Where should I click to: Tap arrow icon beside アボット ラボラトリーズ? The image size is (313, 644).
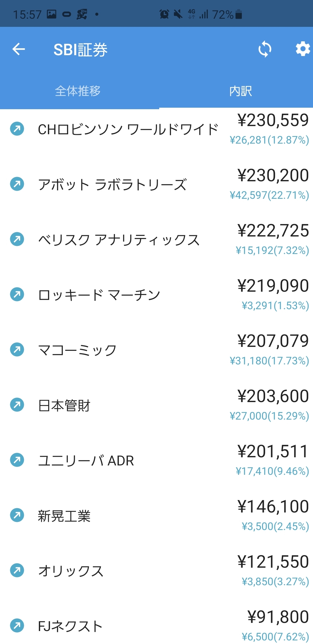click(17, 184)
